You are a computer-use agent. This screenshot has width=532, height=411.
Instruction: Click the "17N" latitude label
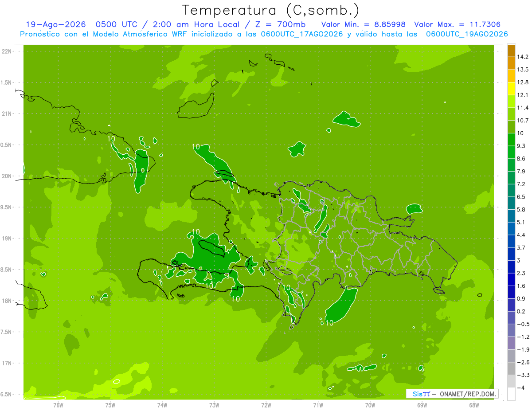[7, 363]
